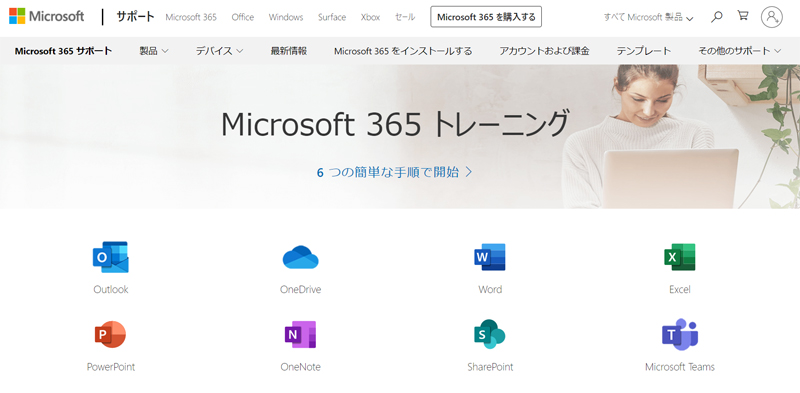Open the 最新情報 menu item
The image size is (800, 393).
[x=289, y=51]
